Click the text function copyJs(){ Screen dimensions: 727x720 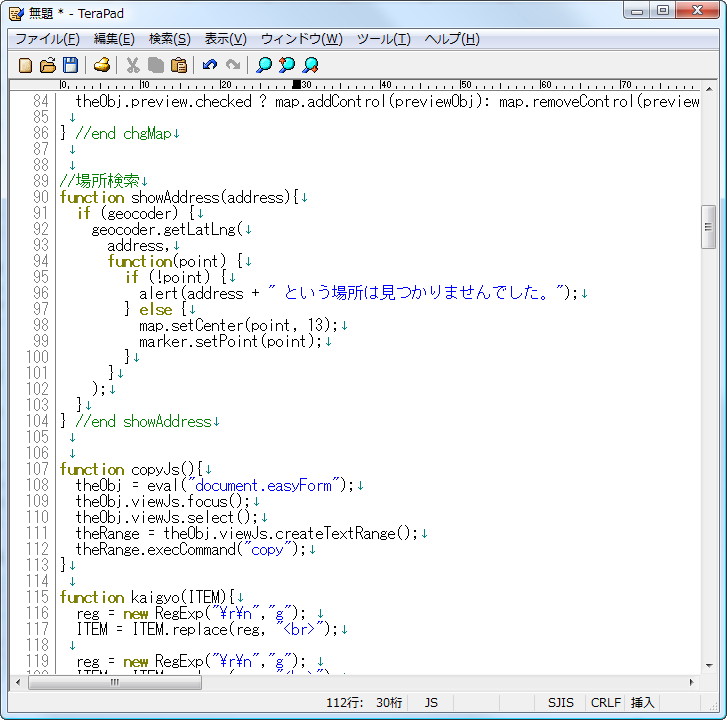pyautogui.click(x=132, y=469)
